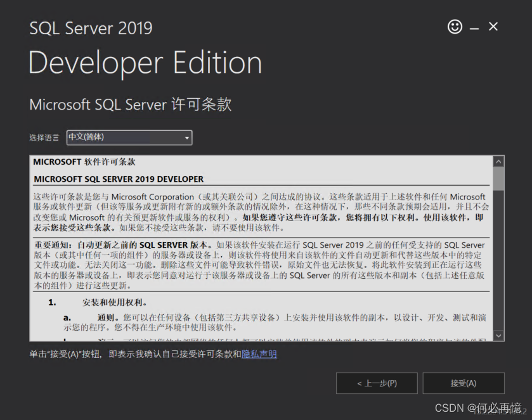This screenshot has width=532, height=420.
Task: Go back with the 上一步(P) button
Action: (377, 383)
